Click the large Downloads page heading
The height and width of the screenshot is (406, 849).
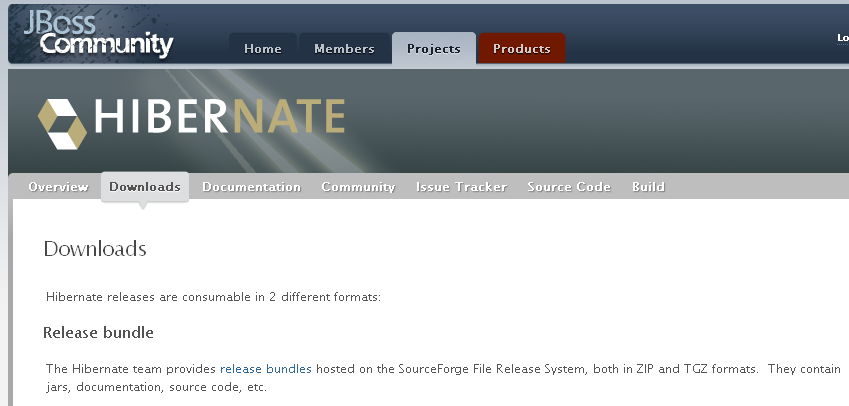click(x=95, y=249)
